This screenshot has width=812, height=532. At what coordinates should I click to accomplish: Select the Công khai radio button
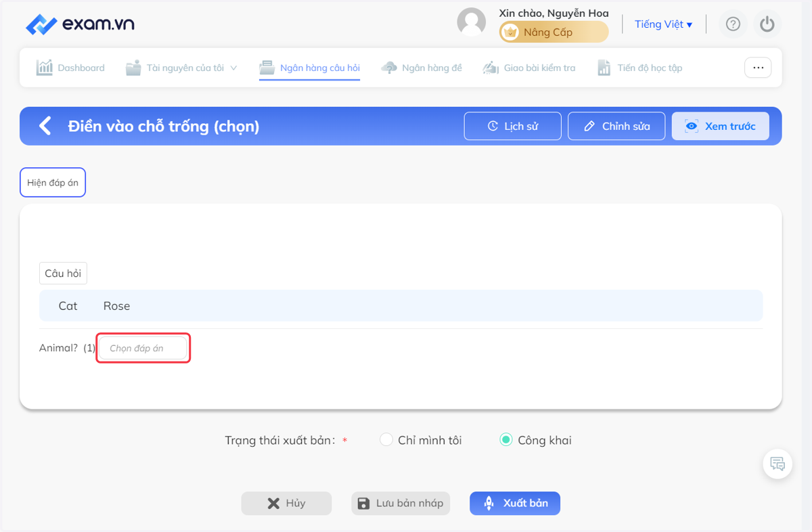(x=506, y=440)
